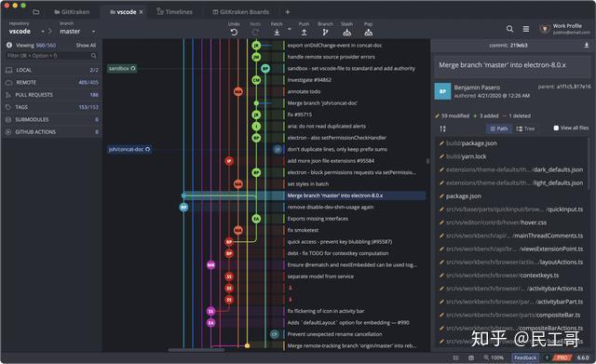Select the commit 'separate model from service'
Viewport: 596px width, 364px height.
pyautogui.click(x=320, y=276)
